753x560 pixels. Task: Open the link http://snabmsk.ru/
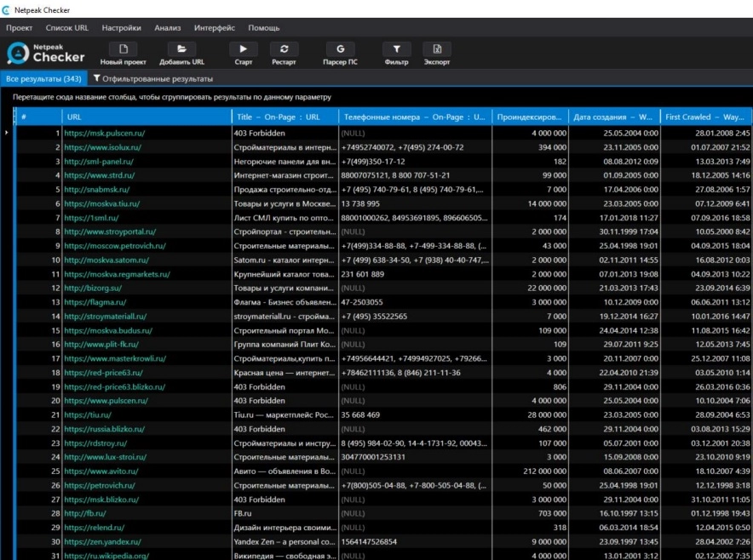pos(97,190)
